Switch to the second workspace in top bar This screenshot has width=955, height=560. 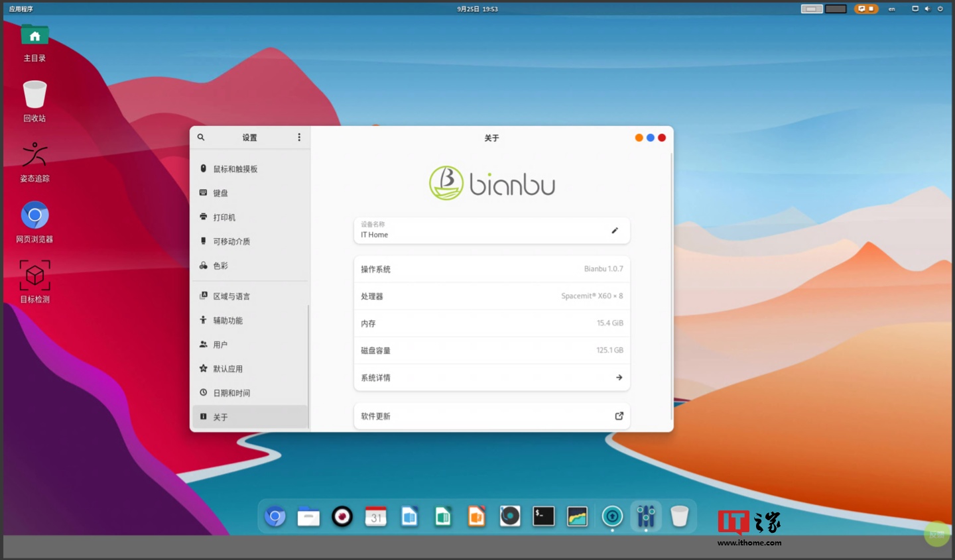pos(836,9)
